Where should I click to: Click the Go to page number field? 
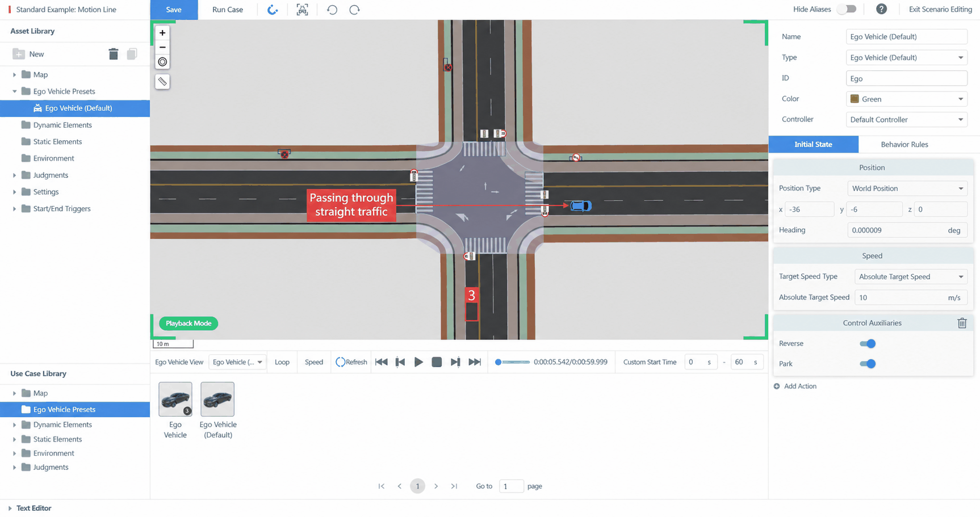click(511, 486)
